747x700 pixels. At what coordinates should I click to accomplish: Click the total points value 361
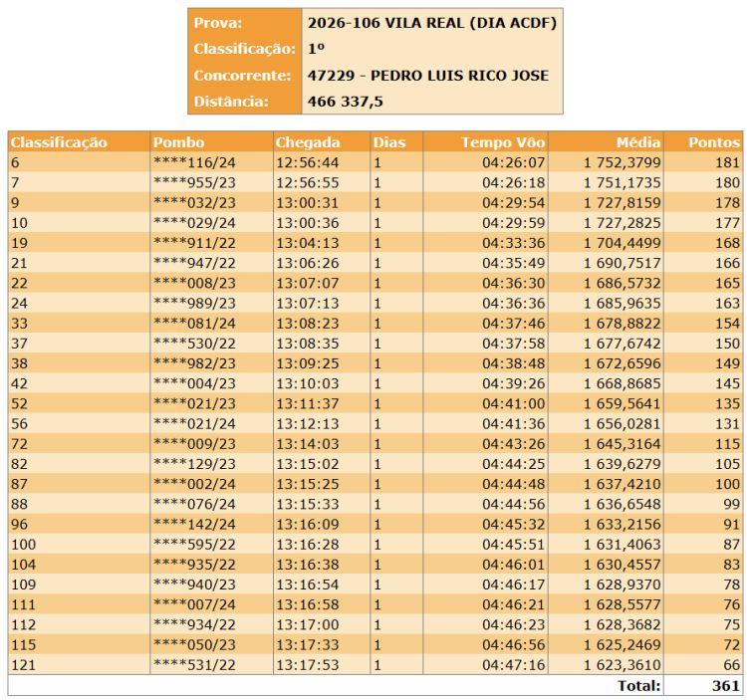coord(725,685)
